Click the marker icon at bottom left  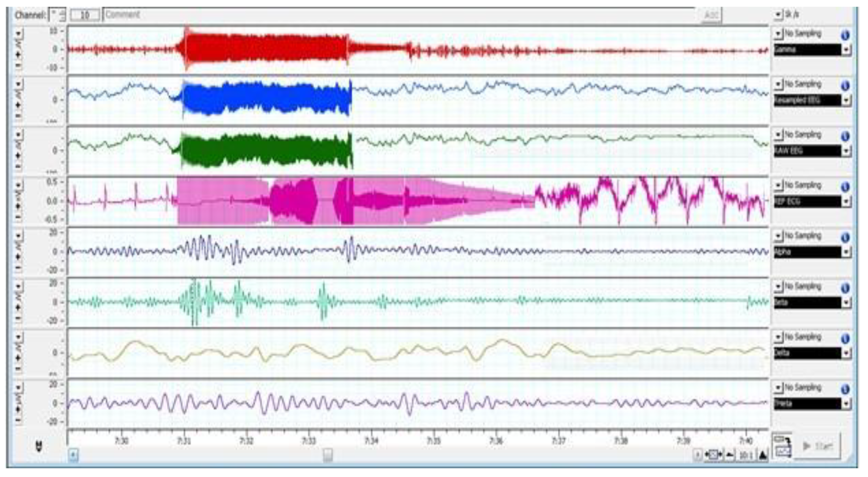tap(39, 446)
